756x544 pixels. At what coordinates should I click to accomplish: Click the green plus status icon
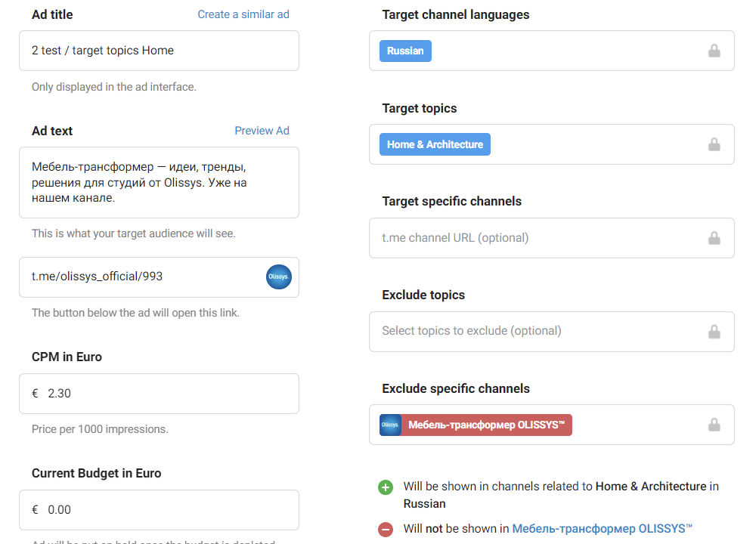click(386, 487)
